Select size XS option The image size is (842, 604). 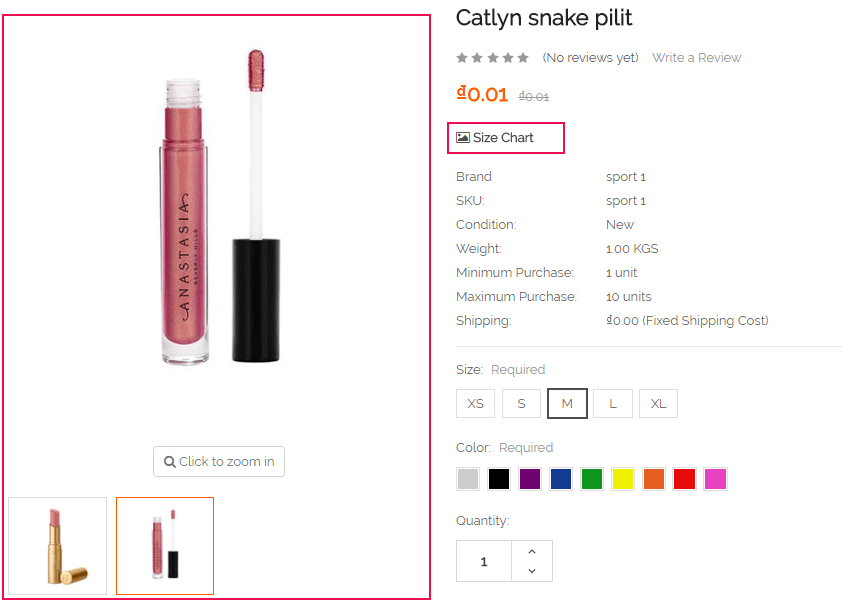(475, 404)
